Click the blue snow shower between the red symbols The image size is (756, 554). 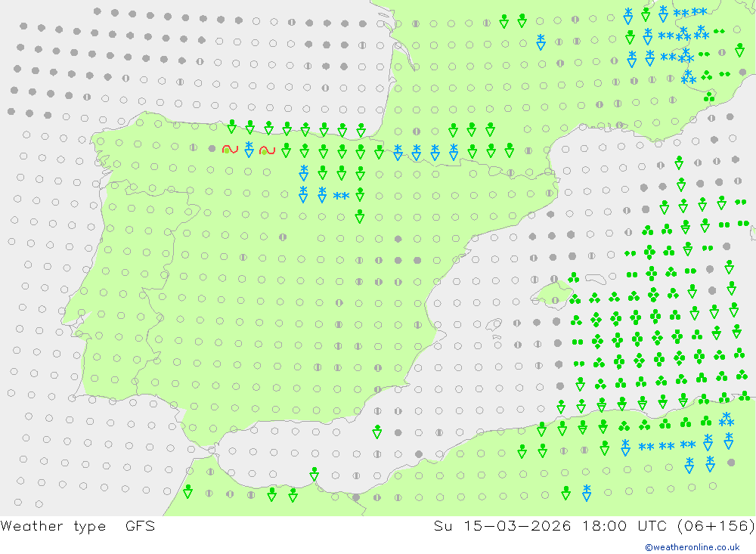tap(249, 150)
